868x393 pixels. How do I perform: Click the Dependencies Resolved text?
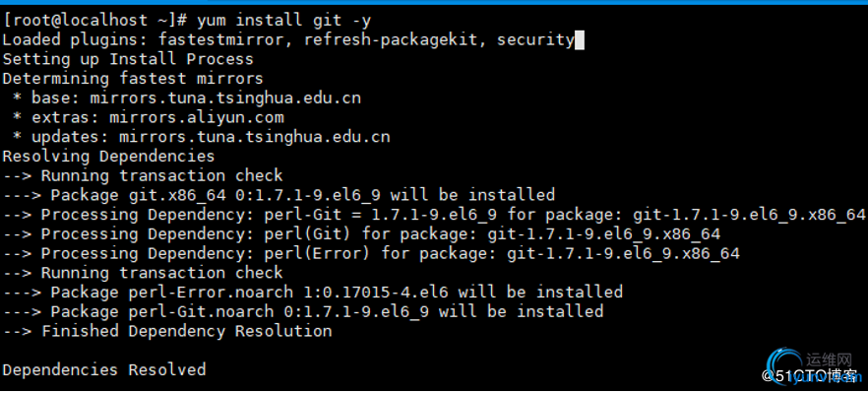104,369
